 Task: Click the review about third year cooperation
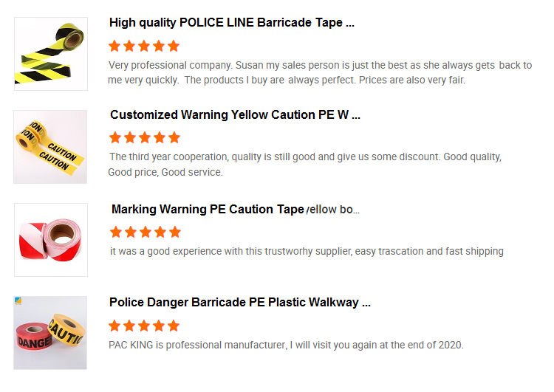tap(304, 165)
